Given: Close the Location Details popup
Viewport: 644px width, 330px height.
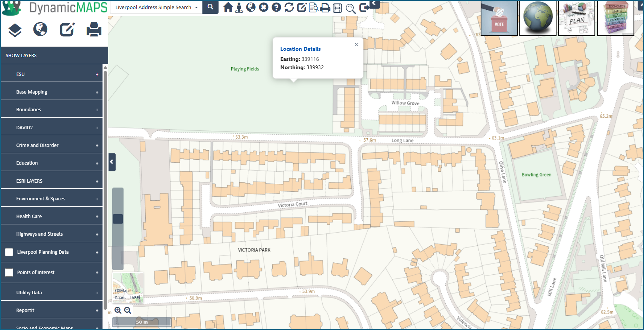Looking at the screenshot, I should 357,44.
